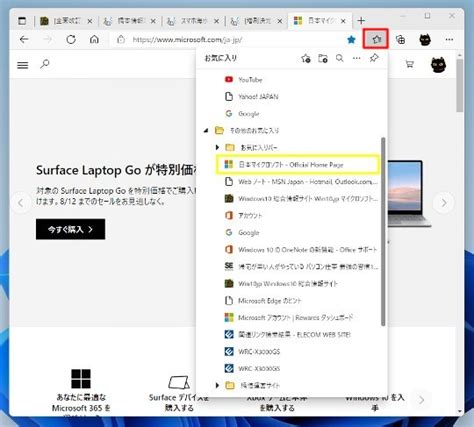
Task: Open the Favorites toolbar button
Action: click(x=376, y=39)
